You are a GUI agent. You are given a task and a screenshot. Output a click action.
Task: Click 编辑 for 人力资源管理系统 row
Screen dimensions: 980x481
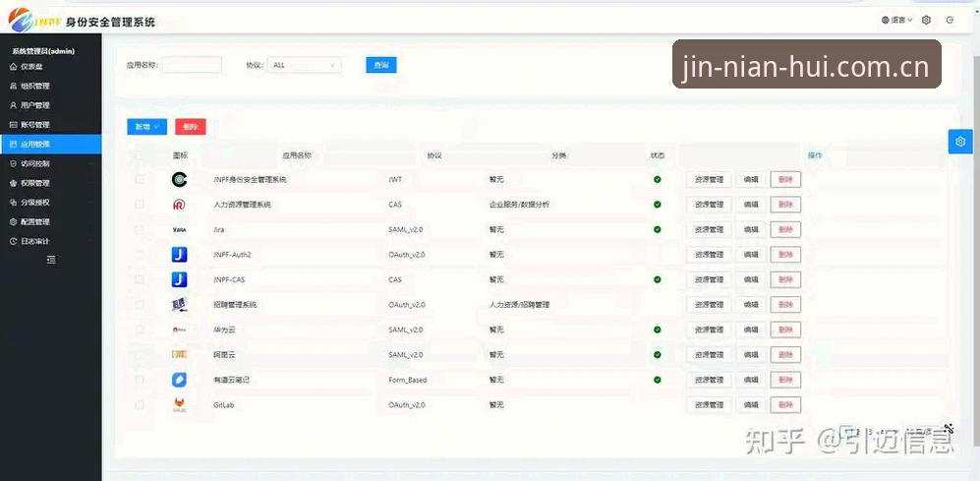pos(751,205)
